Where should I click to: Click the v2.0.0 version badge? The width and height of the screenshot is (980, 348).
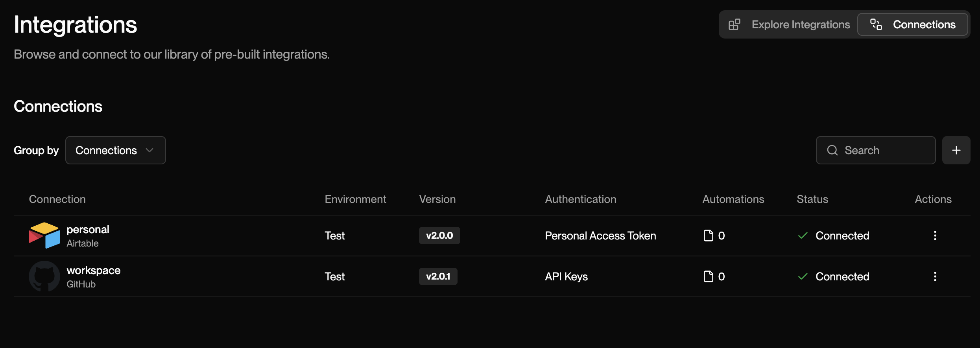(x=439, y=236)
